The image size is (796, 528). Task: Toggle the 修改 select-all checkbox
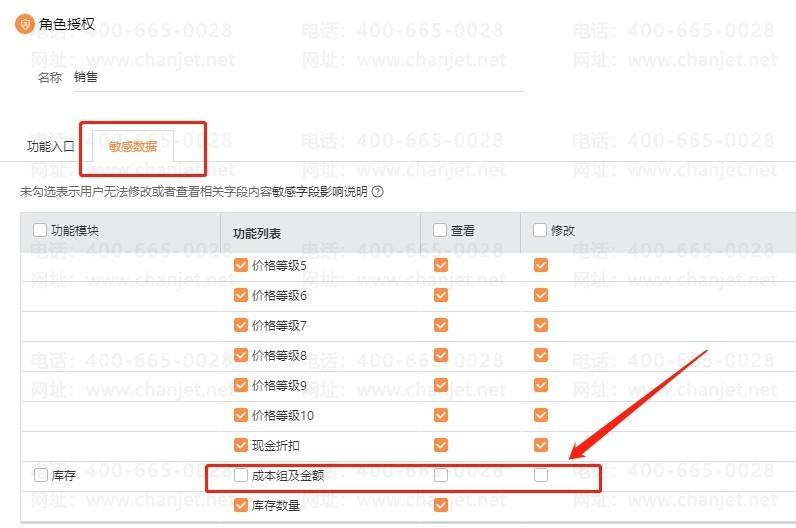[x=540, y=230]
